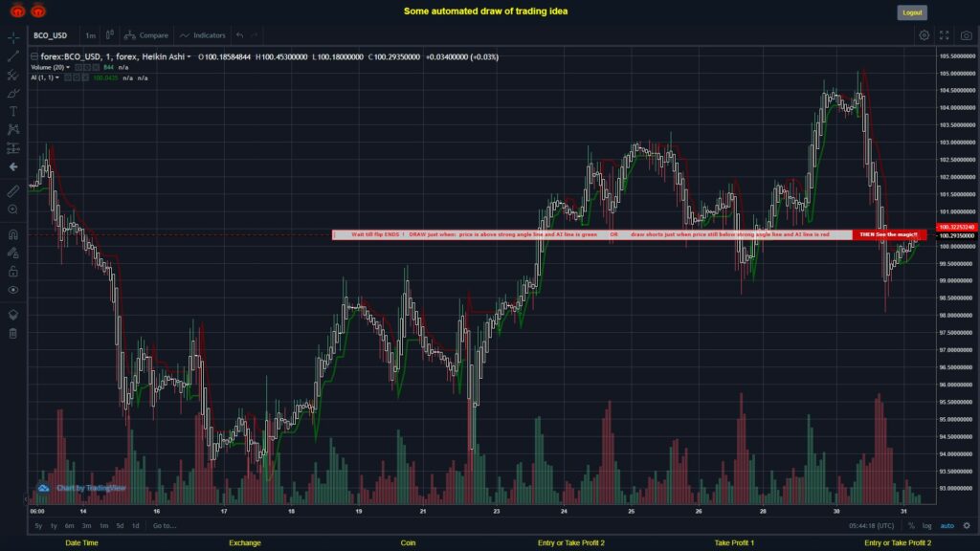Viewport: 980px width, 551px height.
Task: Click the Chart by TradingView link
Action: tap(91, 488)
